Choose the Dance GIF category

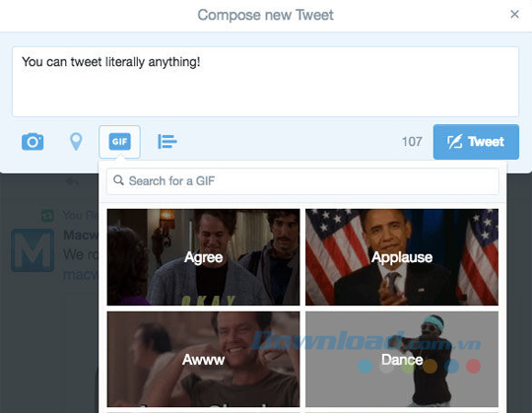click(402, 359)
